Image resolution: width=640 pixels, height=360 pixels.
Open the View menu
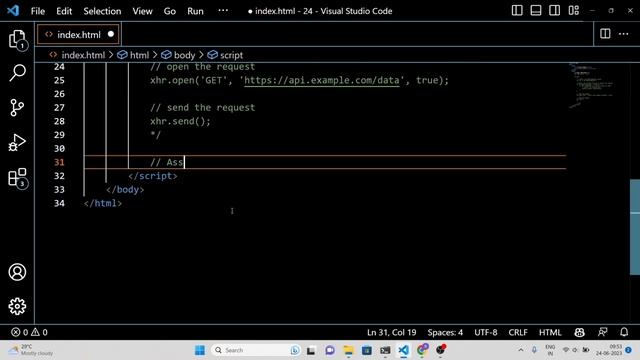coord(142,11)
